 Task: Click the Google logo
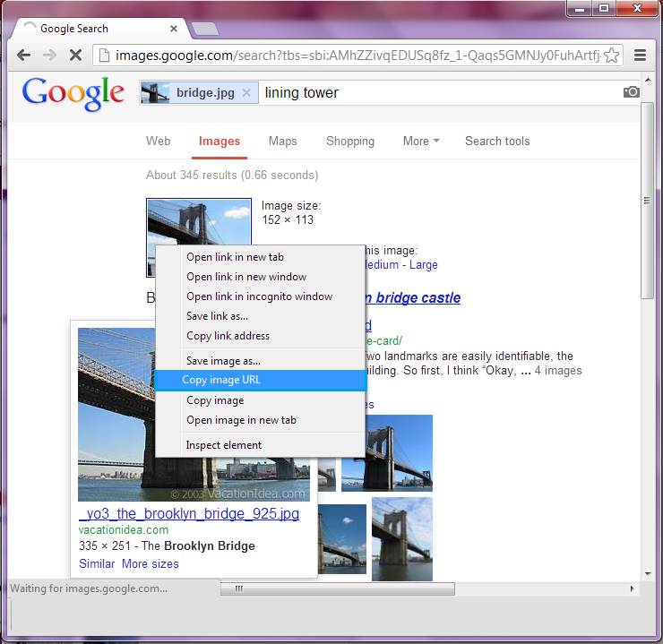click(73, 93)
